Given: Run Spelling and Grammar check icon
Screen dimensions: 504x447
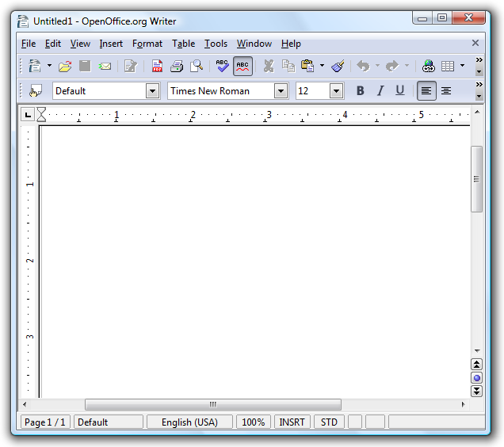Looking at the screenshot, I should click(222, 66).
